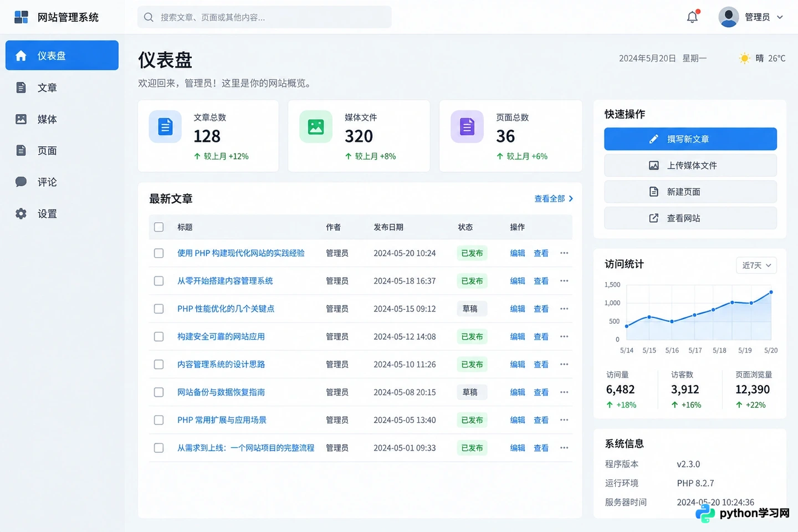Go to the 文章 sidebar section
Image resolution: width=798 pixels, height=532 pixels.
click(62, 88)
